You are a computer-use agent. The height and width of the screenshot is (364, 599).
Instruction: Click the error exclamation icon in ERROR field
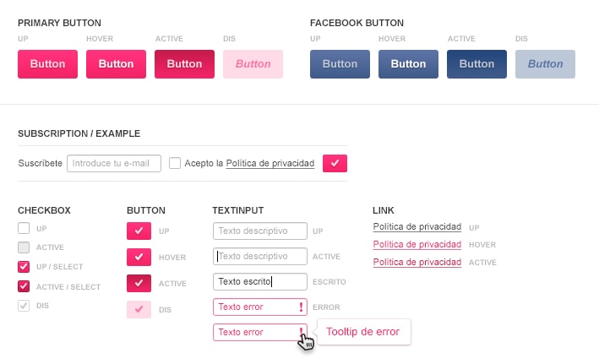[x=301, y=307]
